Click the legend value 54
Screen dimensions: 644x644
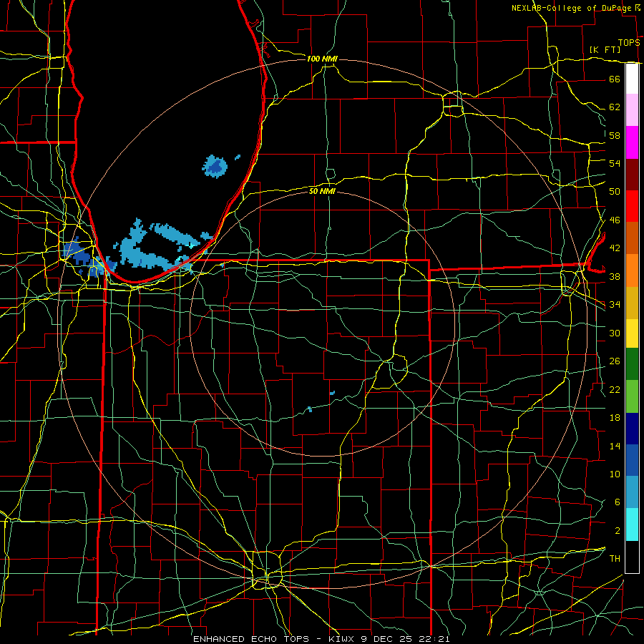point(615,163)
